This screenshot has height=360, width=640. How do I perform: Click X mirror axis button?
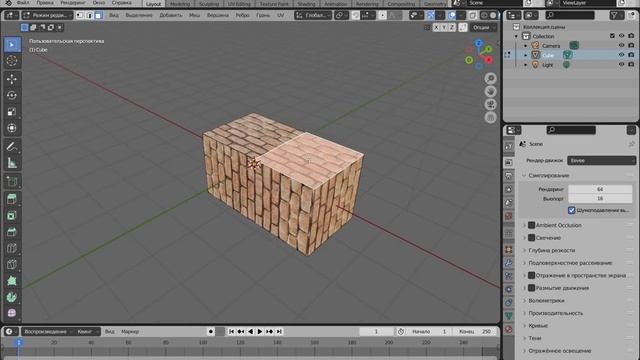(436, 27)
